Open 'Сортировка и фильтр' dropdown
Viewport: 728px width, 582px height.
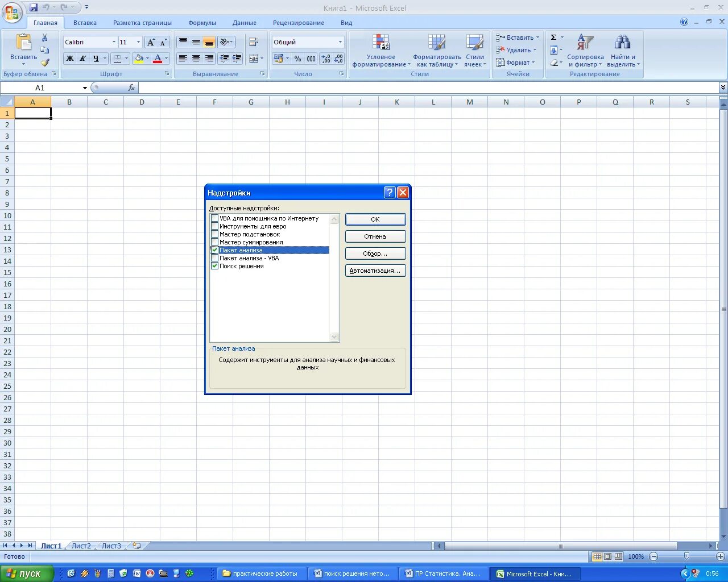coord(585,51)
